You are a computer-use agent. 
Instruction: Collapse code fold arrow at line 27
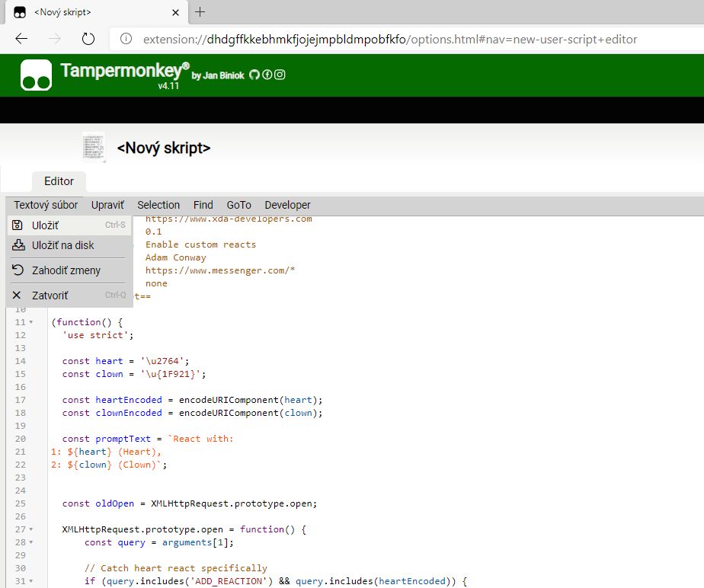click(x=31, y=529)
